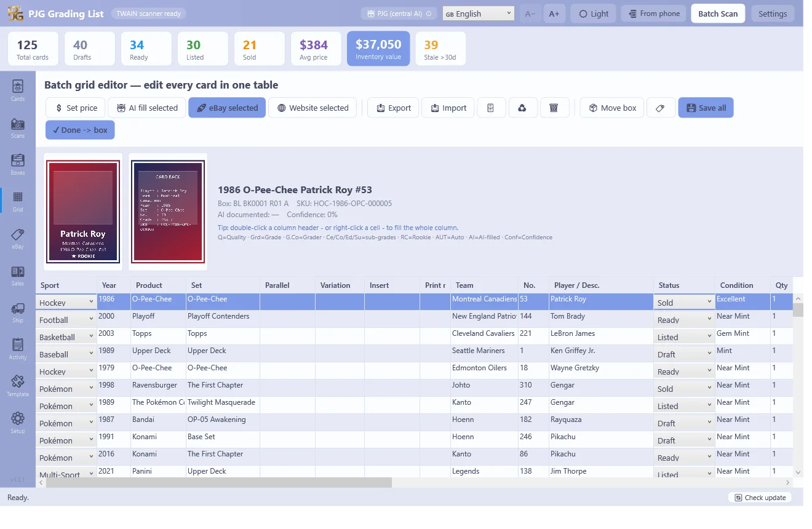Open the Setup sidebar section
The height and width of the screenshot is (529, 812).
(x=18, y=422)
